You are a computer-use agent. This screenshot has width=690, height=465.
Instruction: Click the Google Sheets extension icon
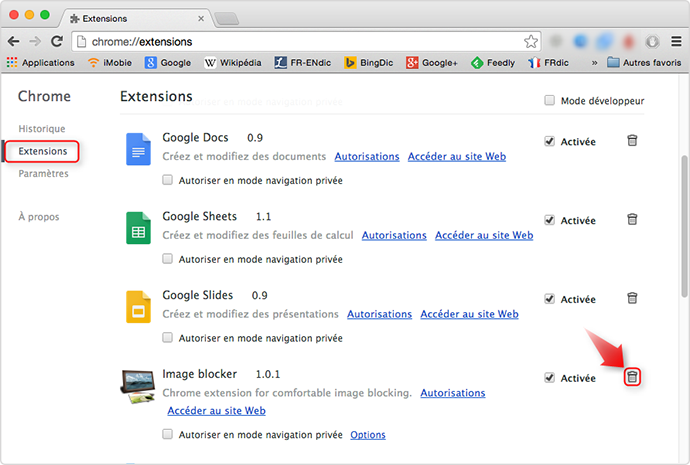[x=138, y=228]
